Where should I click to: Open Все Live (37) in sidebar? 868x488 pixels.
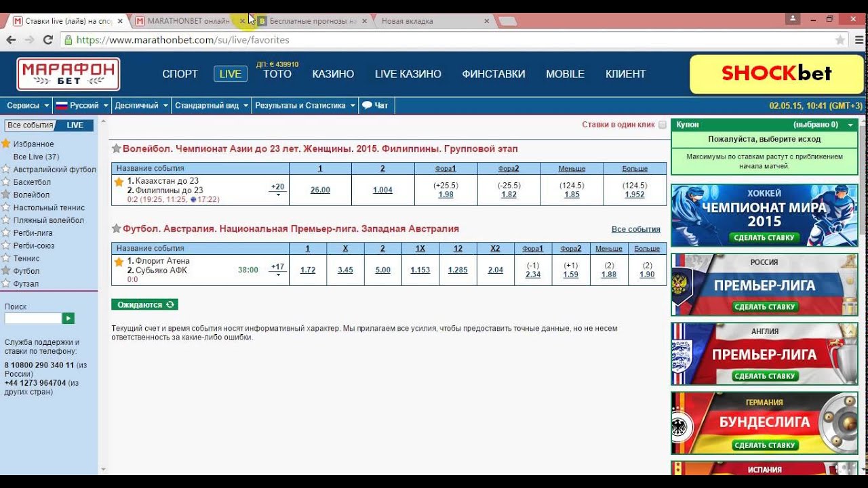pos(36,157)
